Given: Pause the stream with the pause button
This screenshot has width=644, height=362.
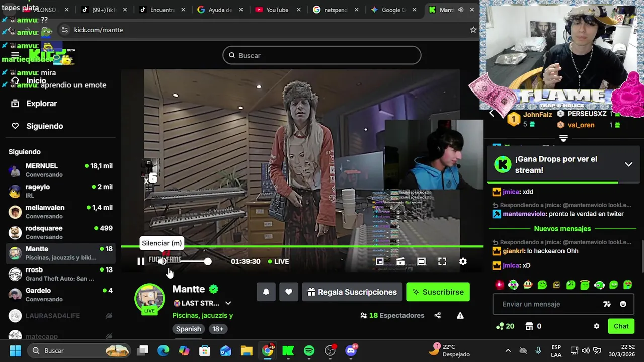Looking at the screenshot, I should 141,261.
